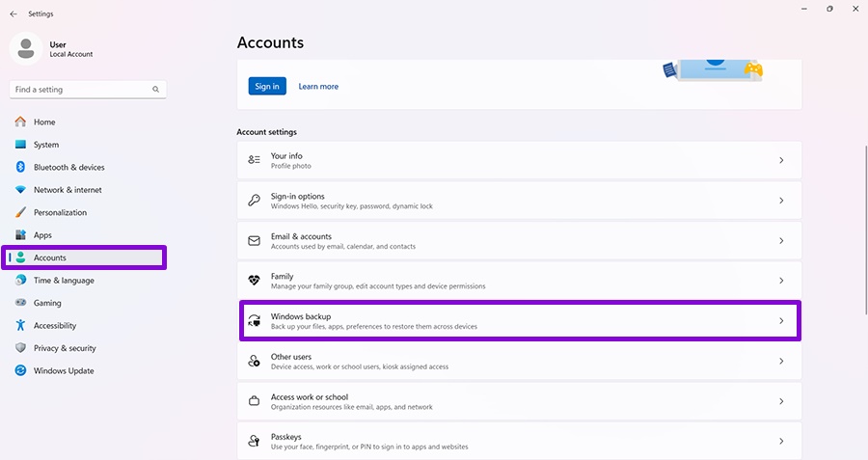Open Windows backup chevron arrow
868x460 pixels.
(781, 321)
